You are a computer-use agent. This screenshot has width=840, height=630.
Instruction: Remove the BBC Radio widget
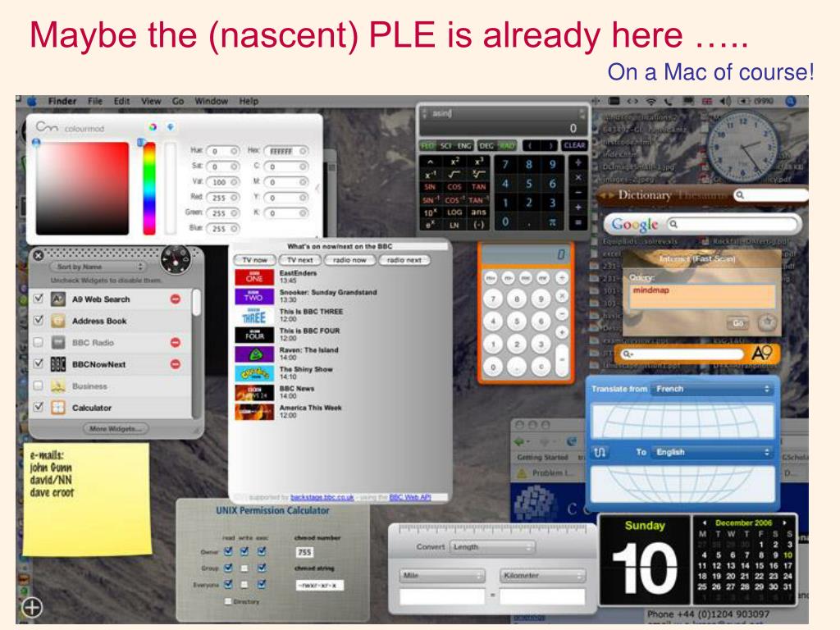pyautogui.click(x=176, y=342)
